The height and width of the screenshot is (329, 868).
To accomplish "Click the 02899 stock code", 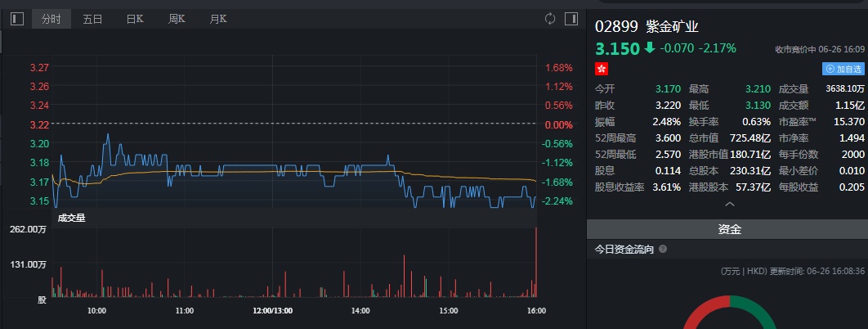I will (x=616, y=25).
